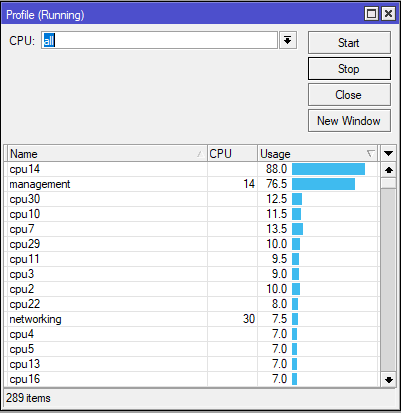Select the cpu22 row
Image resolution: width=401 pixels, height=413 pixels.
tap(192, 304)
